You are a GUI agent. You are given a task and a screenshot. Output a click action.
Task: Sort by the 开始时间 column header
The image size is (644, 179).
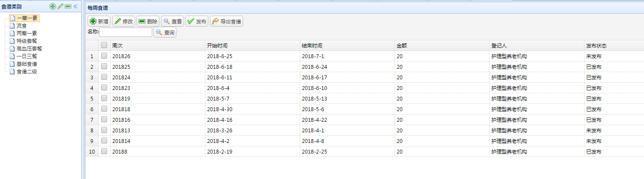217,45
